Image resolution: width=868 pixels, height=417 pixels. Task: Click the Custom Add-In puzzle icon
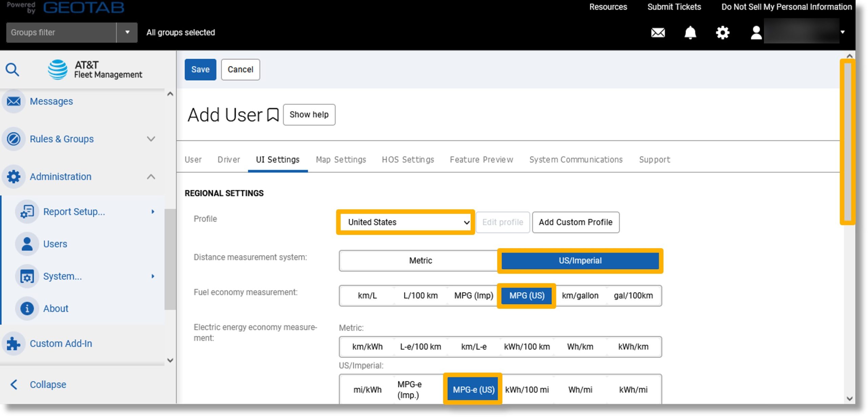coord(14,343)
